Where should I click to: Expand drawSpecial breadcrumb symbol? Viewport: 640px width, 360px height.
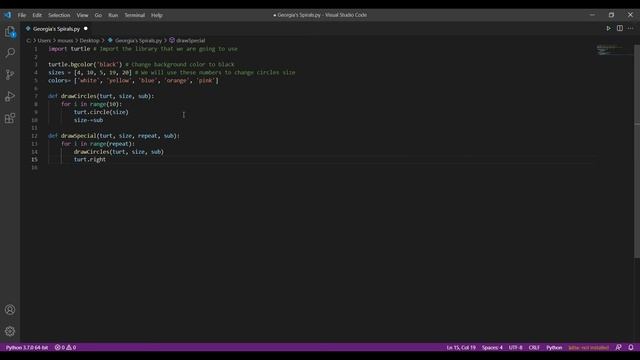click(x=191, y=40)
